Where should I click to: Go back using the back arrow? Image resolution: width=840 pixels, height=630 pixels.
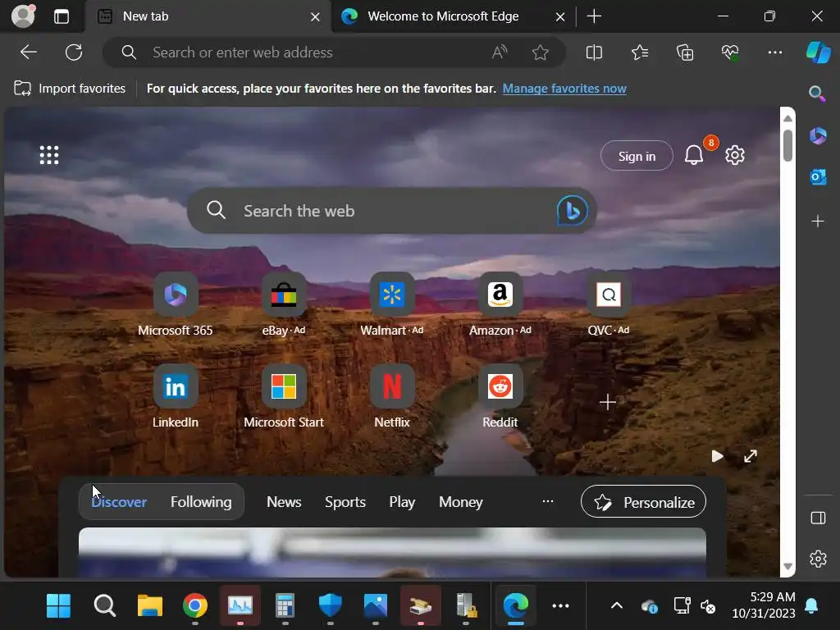pyautogui.click(x=29, y=52)
